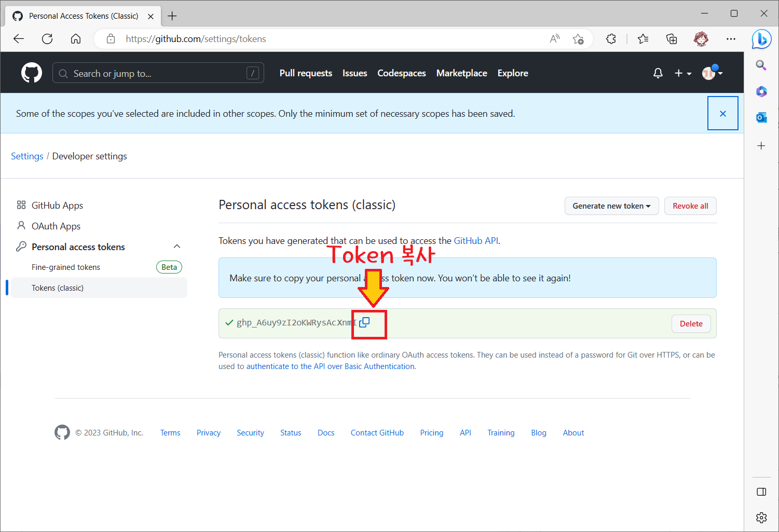Open the Status footer link

pyautogui.click(x=291, y=433)
